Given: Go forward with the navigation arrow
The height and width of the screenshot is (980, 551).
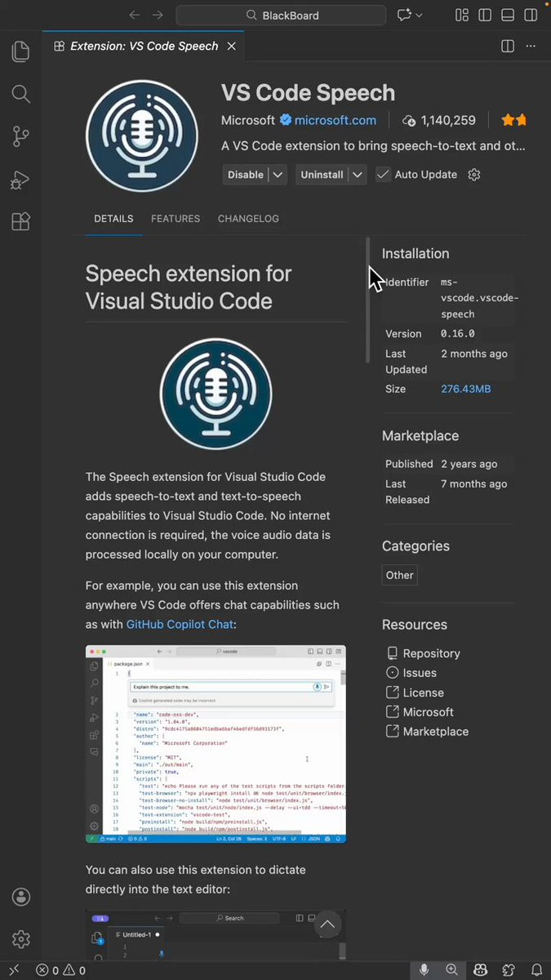Looking at the screenshot, I should (x=158, y=15).
